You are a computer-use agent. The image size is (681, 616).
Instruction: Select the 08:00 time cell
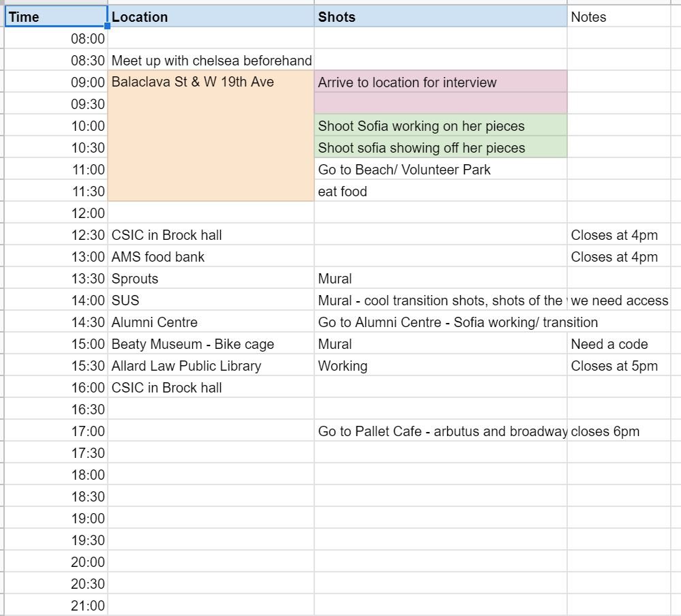click(56, 39)
